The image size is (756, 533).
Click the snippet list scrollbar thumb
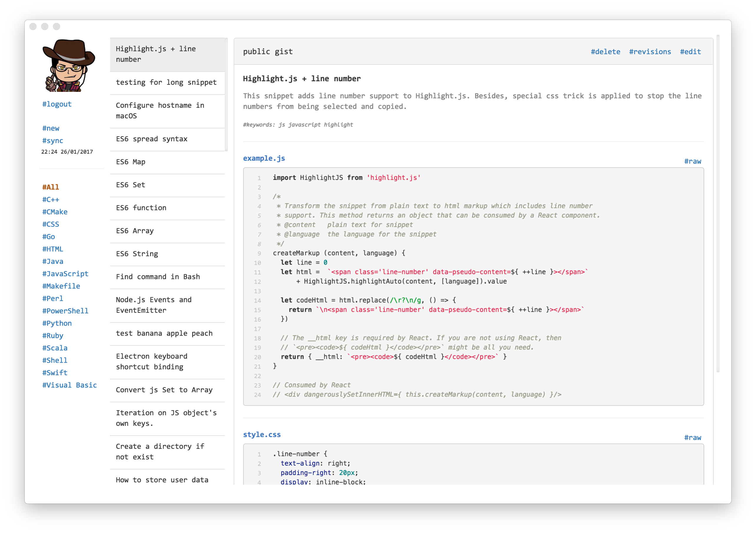coord(226,94)
